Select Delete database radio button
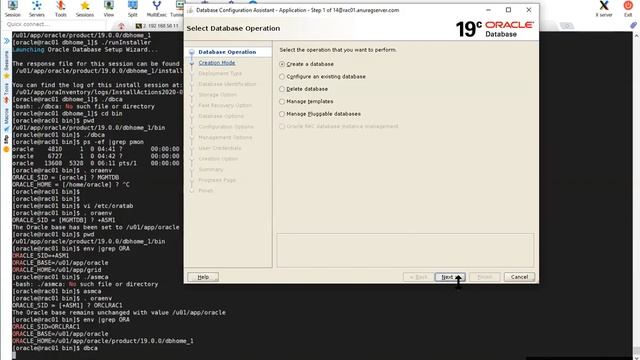Viewport: 640px width, 360px height. tap(282, 89)
